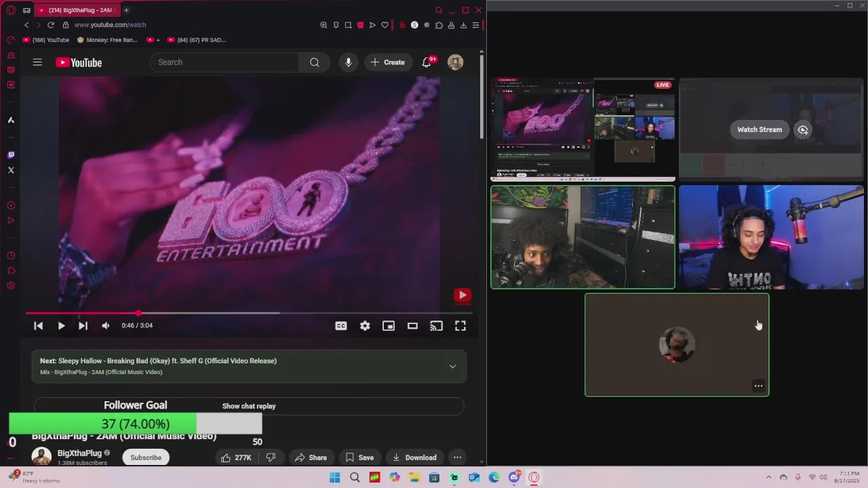Open the YouTube guide hamburger menu
The image size is (868, 488).
pos(37,62)
